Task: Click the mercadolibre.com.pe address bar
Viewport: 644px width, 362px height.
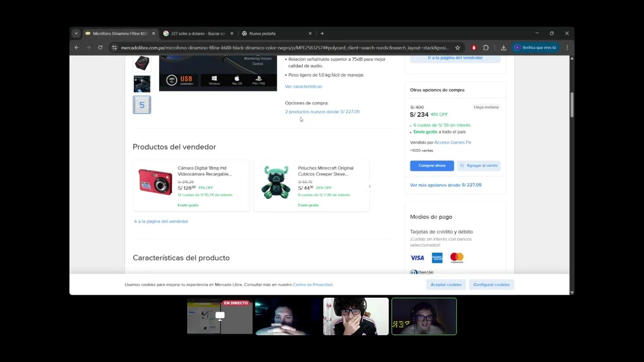Action: (285, 48)
